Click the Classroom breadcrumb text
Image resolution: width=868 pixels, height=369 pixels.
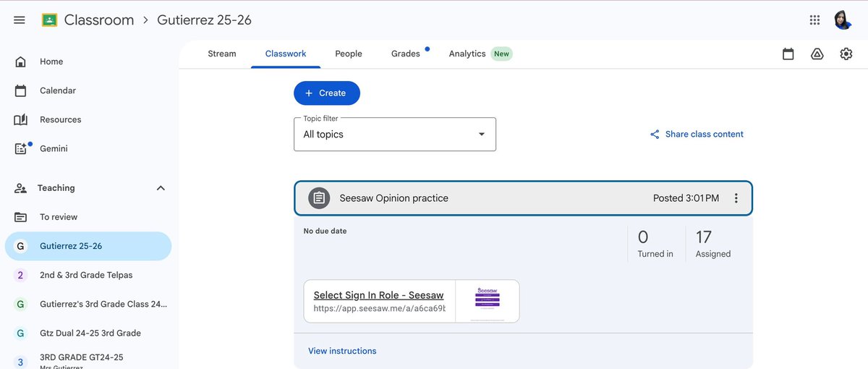(99, 20)
